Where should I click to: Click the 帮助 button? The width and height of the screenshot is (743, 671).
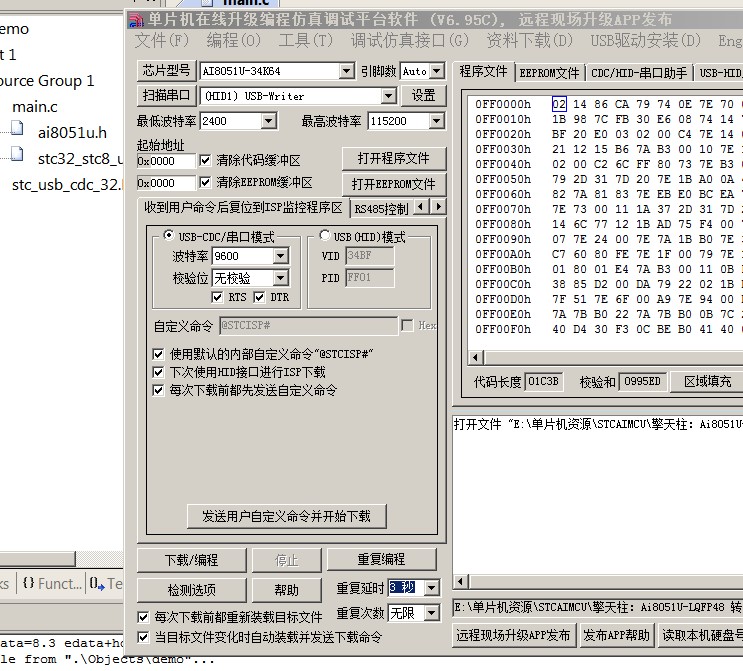(287, 590)
